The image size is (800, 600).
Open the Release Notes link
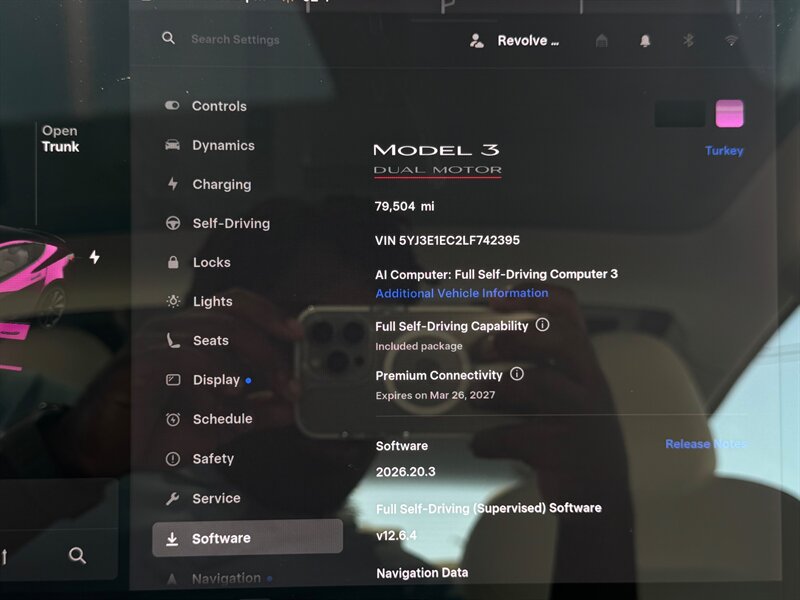tap(706, 443)
